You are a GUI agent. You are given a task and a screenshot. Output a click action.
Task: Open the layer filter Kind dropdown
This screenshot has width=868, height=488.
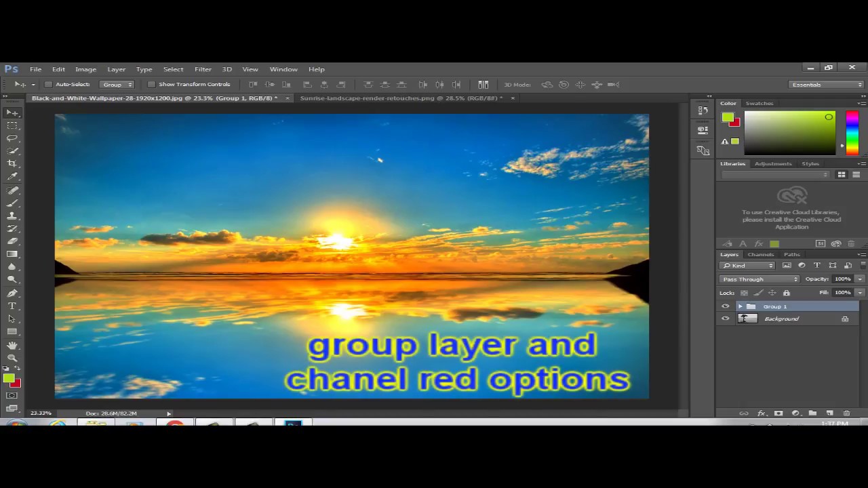[x=747, y=266]
